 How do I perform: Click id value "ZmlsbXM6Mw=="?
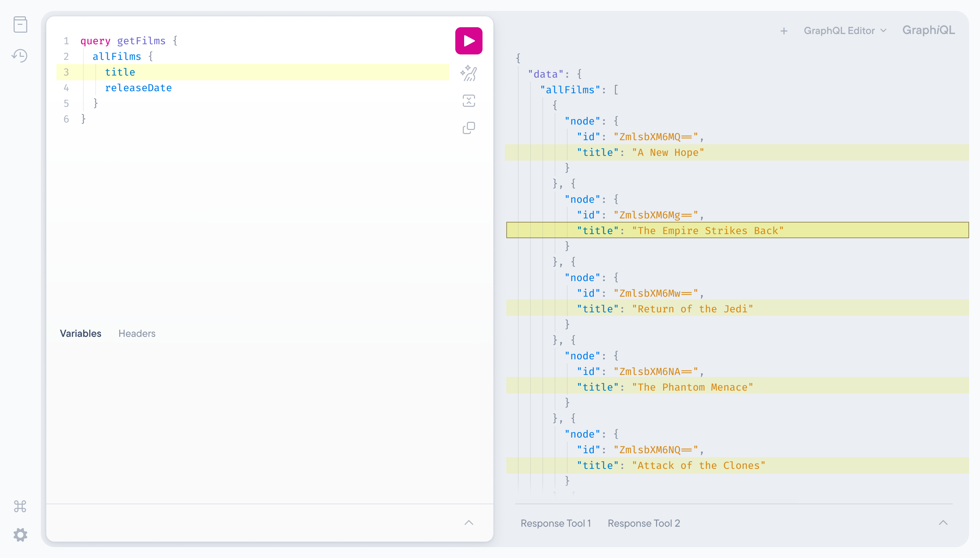pyautogui.click(x=656, y=293)
